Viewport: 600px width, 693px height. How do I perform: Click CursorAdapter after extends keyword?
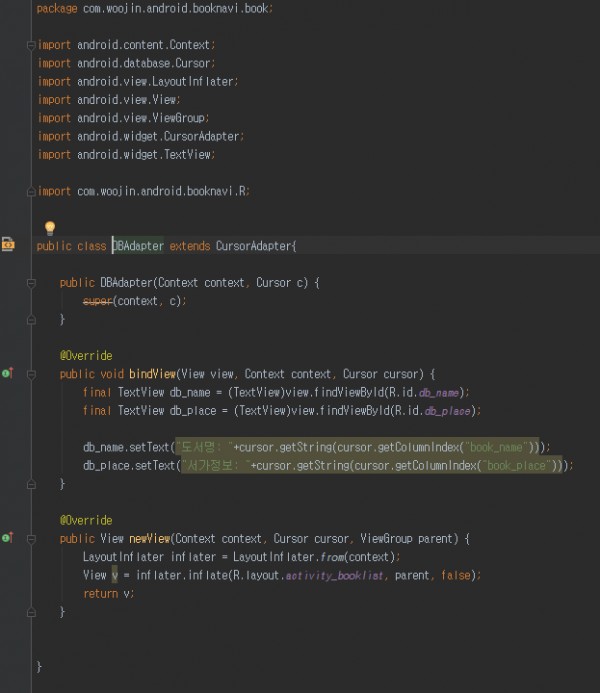pyautogui.click(x=254, y=246)
